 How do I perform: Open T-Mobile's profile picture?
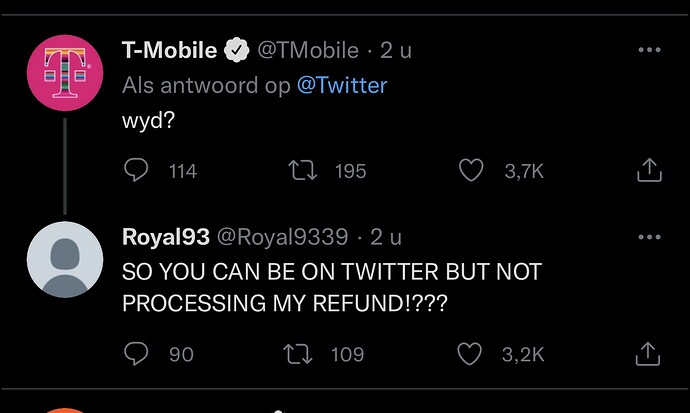[65, 73]
